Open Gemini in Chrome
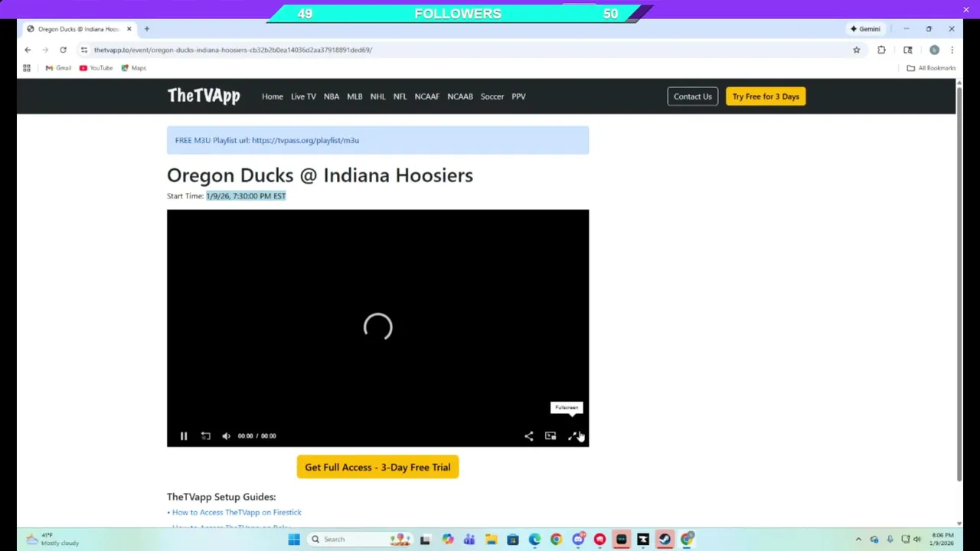Viewport: 980px width, 551px height. coord(865,29)
